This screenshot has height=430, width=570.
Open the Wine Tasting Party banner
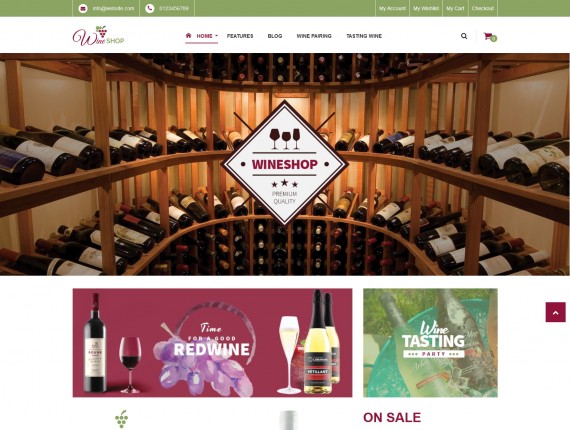tap(430, 343)
